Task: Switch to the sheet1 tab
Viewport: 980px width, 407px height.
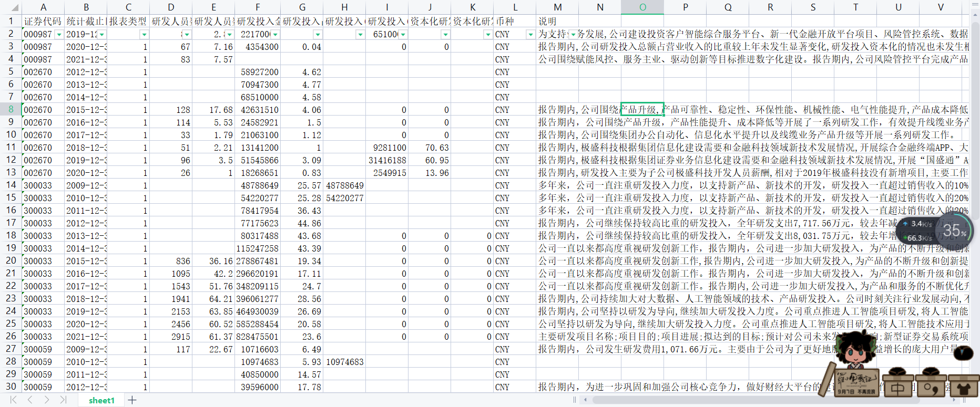Action: coord(101,400)
